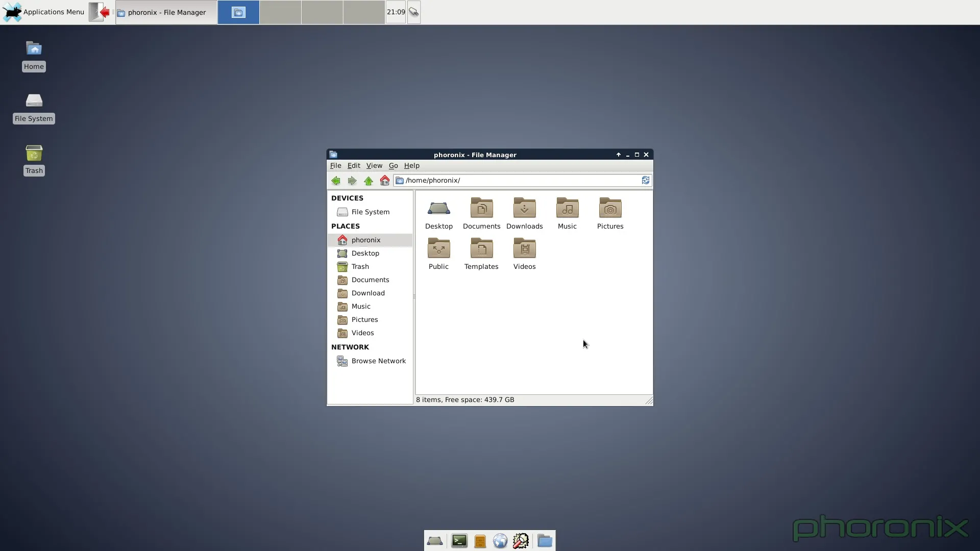This screenshot has width=980, height=551.
Task: Roll up the window using the up-arrow button
Action: (x=619, y=155)
